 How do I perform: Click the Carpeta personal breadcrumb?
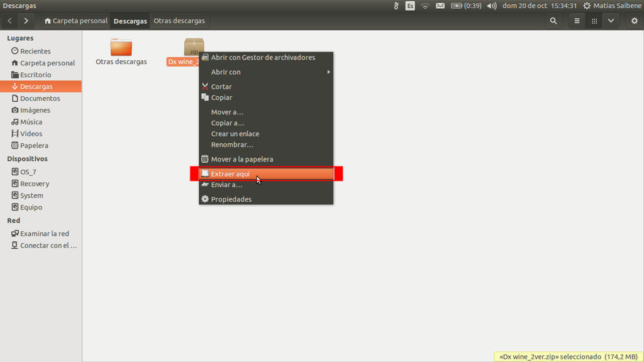75,21
